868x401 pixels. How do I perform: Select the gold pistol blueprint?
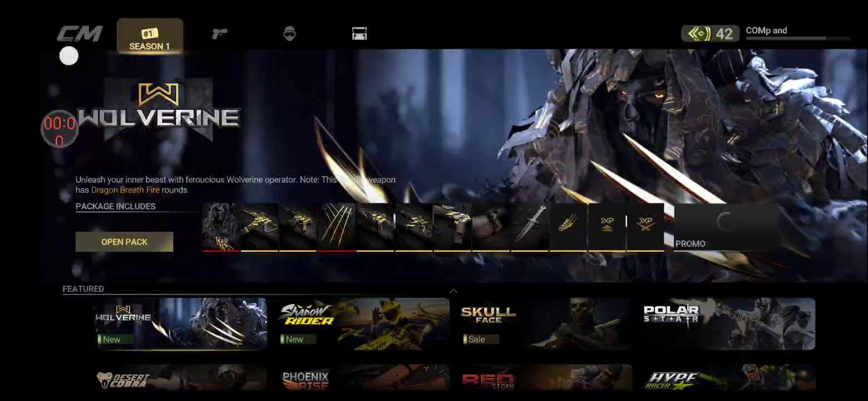pyautogui.click(x=452, y=227)
